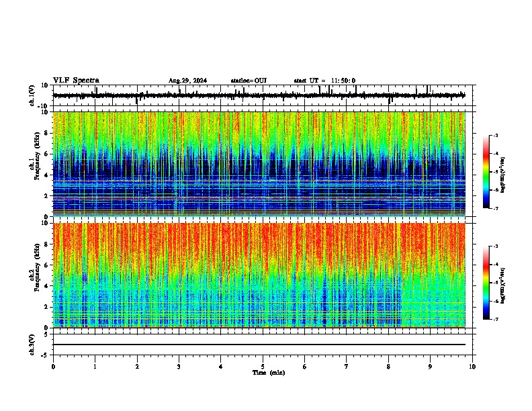Screen dimensions: 532x411
Task: Click the "9" tick on the Time axis
Action: 430,367
